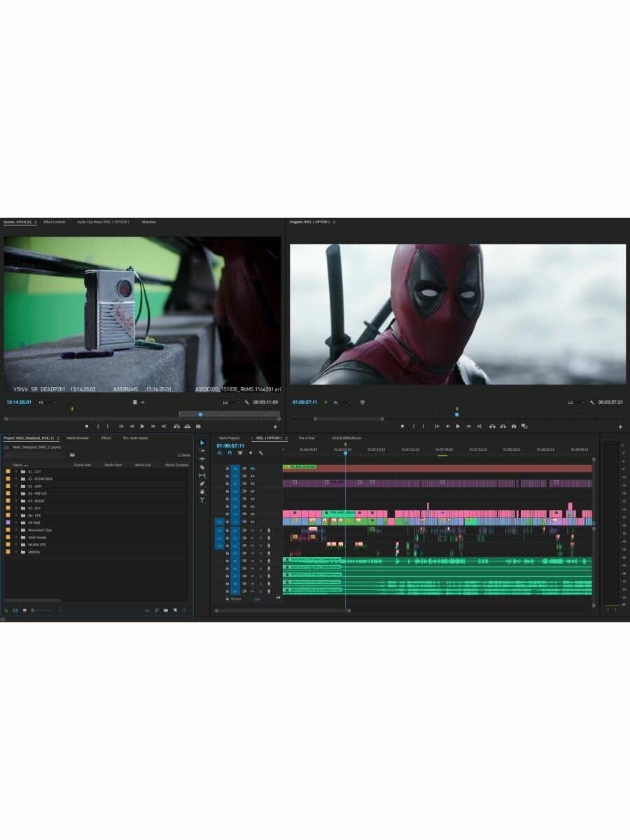630x840 pixels.
Task: Play the Program monitor sequence
Action: 458,426
